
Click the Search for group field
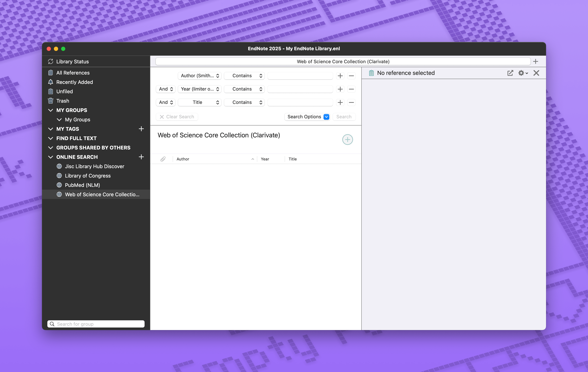point(95,324)
